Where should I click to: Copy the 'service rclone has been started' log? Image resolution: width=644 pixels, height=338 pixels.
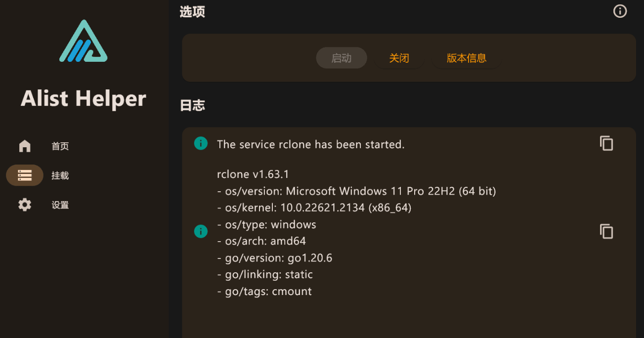[x=606, y=143]
